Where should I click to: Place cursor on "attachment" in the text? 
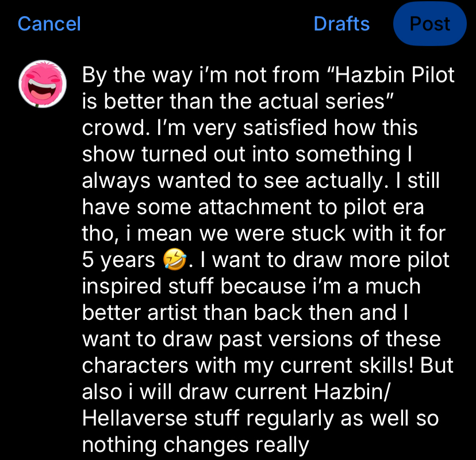coord(255,207)
